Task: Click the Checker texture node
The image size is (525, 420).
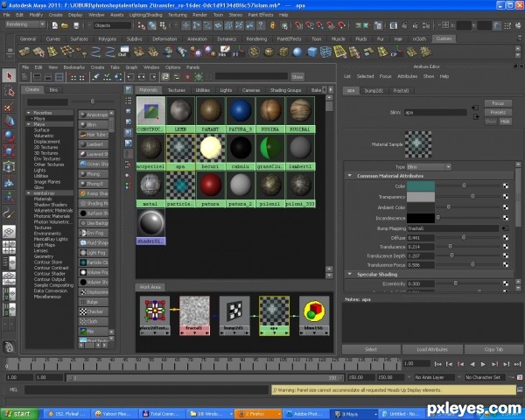Action: 94,311
